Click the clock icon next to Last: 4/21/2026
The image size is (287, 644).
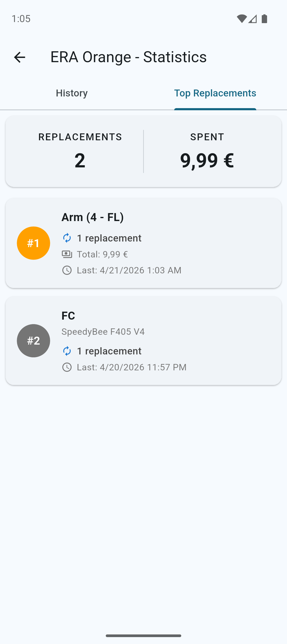click(x=67, y=270)
